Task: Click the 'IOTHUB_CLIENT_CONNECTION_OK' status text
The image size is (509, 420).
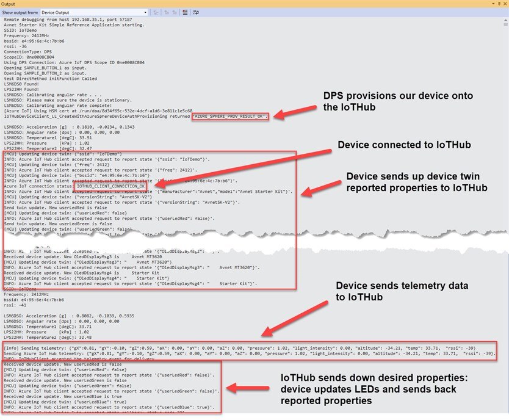Action: pyautogui.click(x=110, y=186)
